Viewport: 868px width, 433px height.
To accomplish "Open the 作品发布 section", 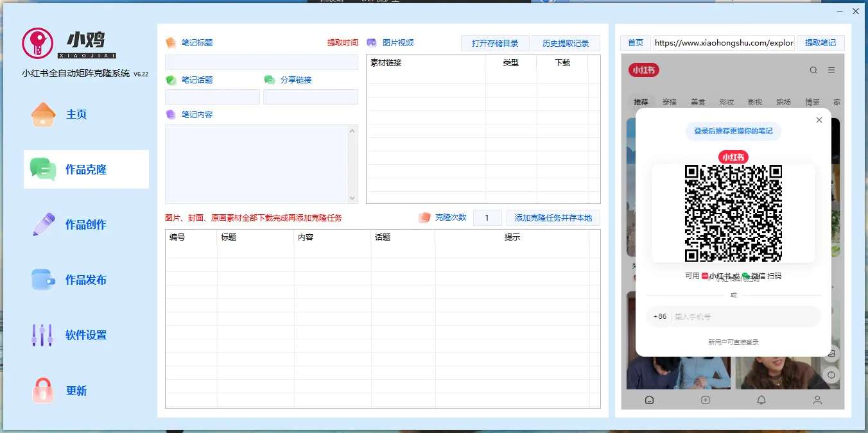I will [x=86, y=280].
